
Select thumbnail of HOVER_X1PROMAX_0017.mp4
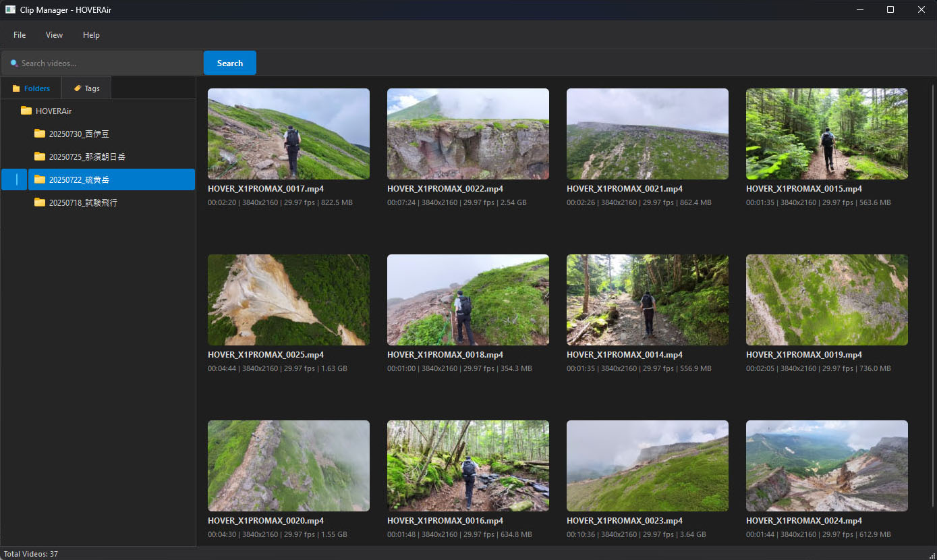[x=288, y=134]
